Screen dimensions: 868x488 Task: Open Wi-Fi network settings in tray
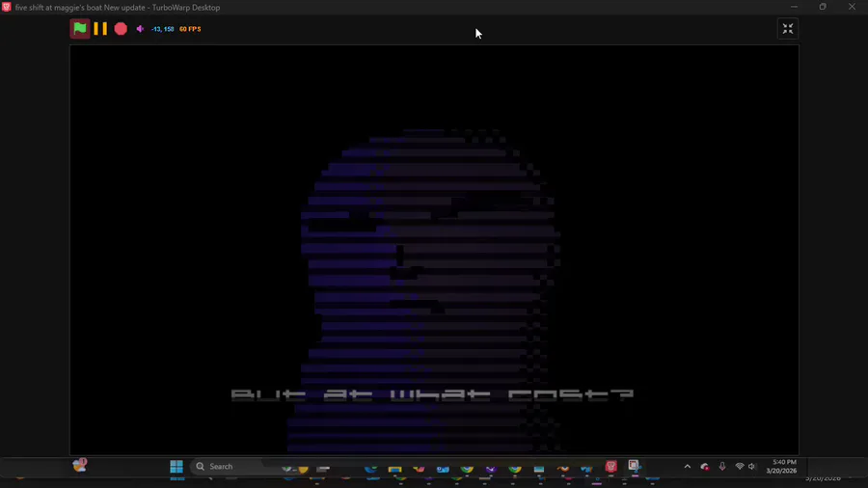point(740,467)
